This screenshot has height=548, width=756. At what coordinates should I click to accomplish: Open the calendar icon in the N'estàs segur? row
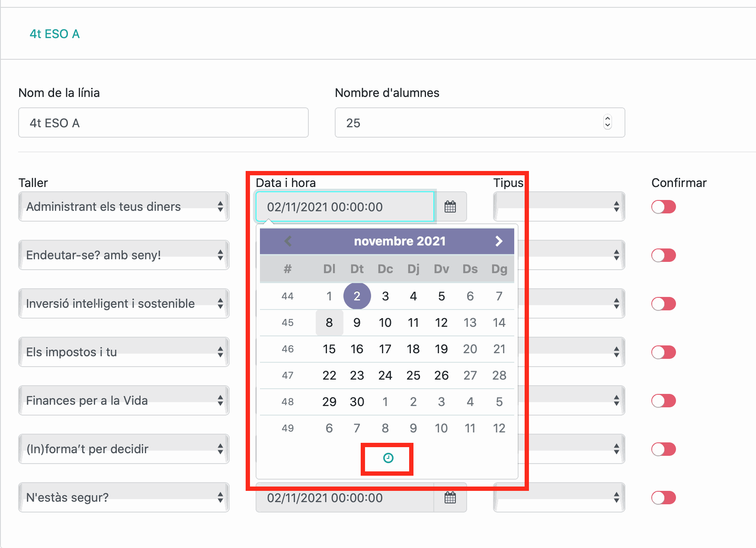(x=450, y=497)
